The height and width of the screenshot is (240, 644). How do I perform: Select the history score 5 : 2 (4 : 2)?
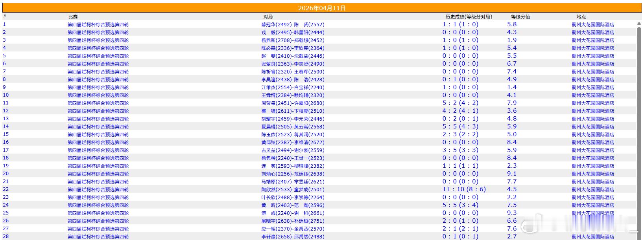pos(460,103)
